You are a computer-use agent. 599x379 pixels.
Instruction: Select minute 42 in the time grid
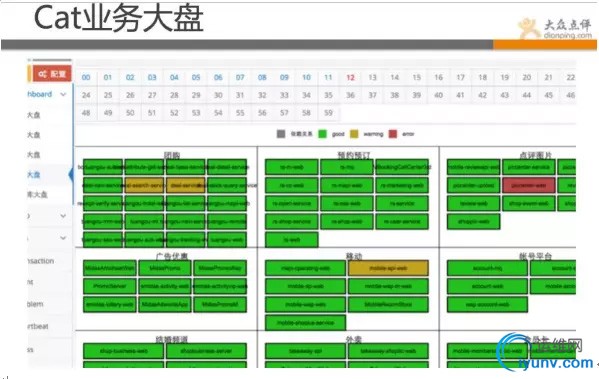[482, 95]
